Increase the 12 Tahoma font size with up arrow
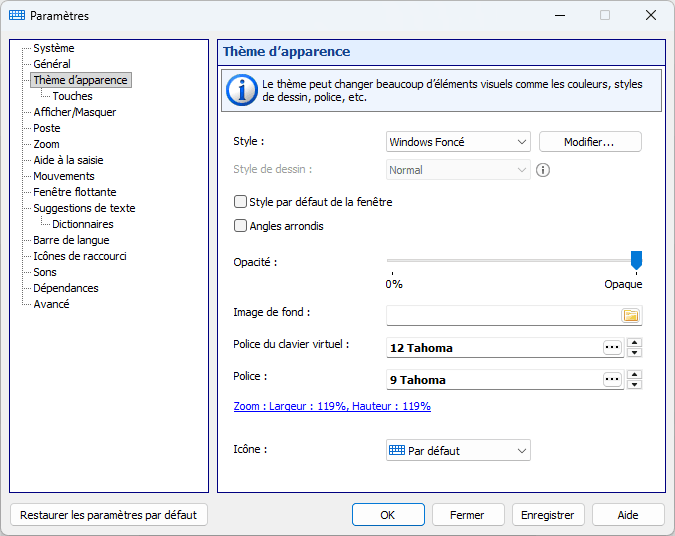This screenshot has height=536, width=675. (635, 343)
